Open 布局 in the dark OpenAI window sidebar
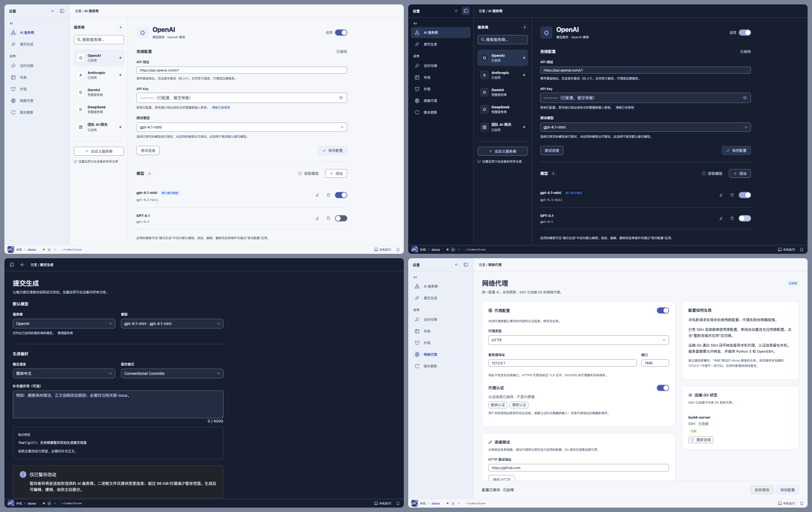This screenshot has height=512, width=812. click(x=441, y=78)
